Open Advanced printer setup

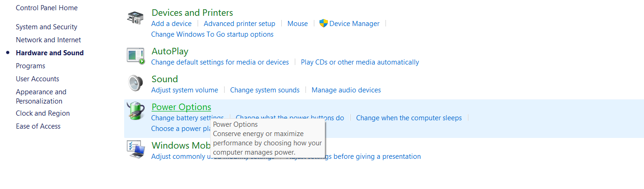tap(239, 24)
